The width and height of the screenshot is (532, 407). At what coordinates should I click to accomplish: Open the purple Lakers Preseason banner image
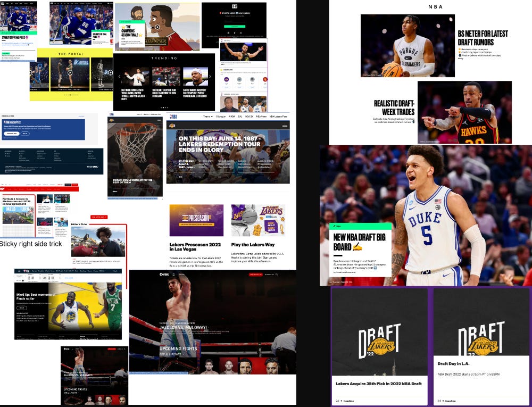[x=196, y=220]
